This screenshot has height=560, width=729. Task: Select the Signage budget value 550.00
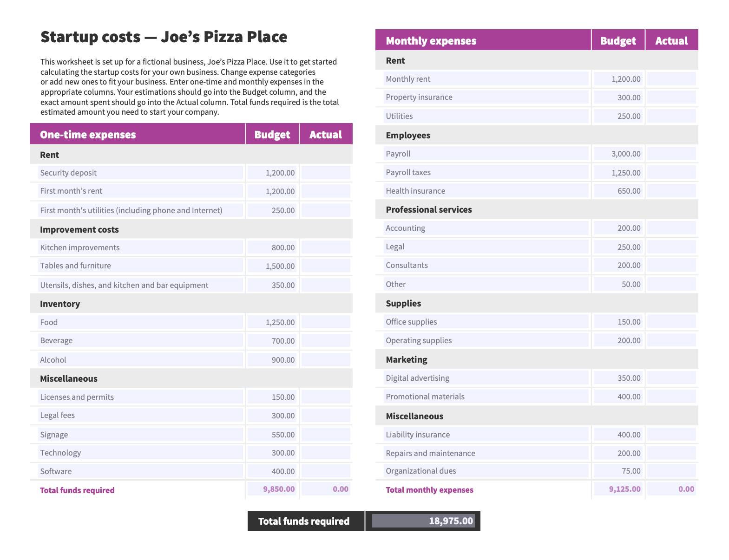273,435
